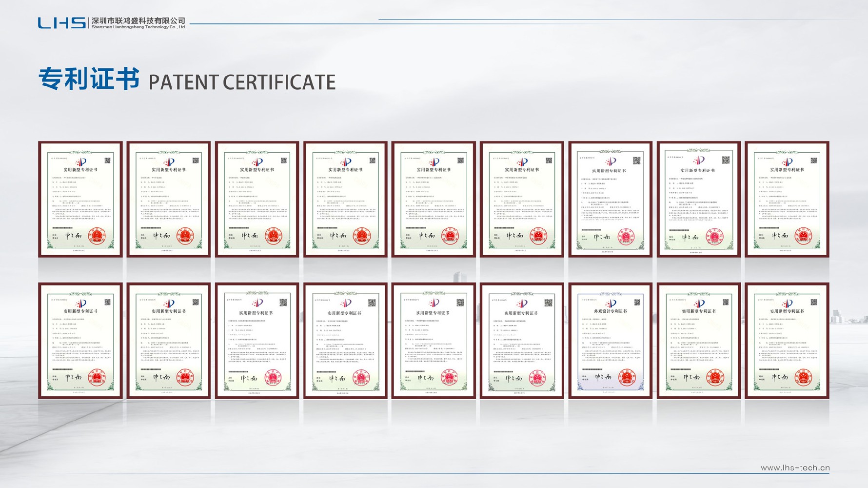Click the LHS company logo
The image size is (868, 488).
click(61, 22)
